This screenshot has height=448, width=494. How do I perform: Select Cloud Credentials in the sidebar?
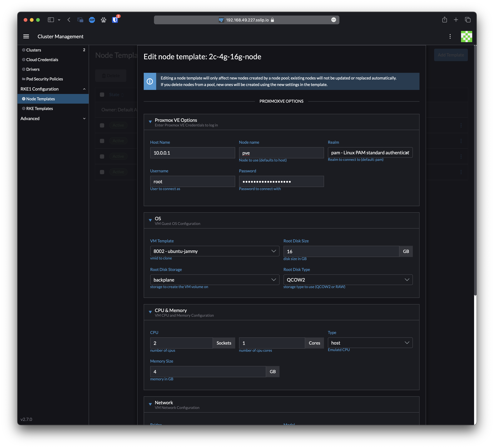coord(42,60)
